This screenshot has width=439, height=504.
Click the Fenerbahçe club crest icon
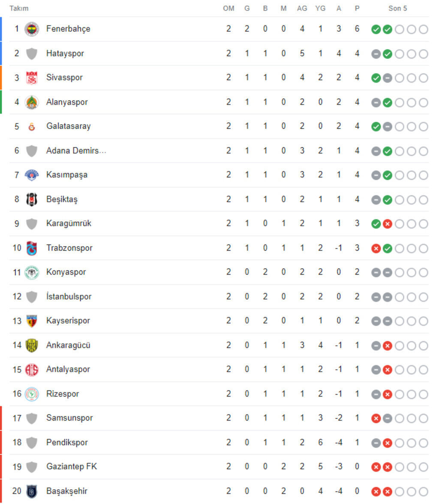(x=32, y=29)
